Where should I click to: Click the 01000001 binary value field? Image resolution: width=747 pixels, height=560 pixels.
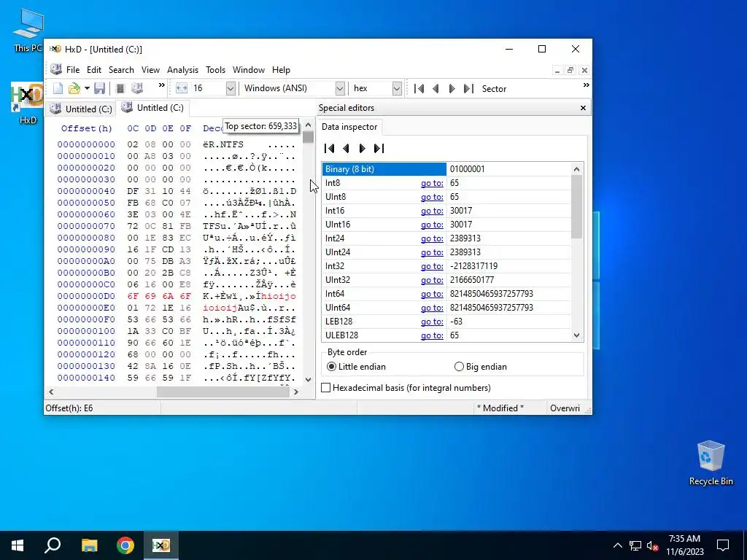508,169
